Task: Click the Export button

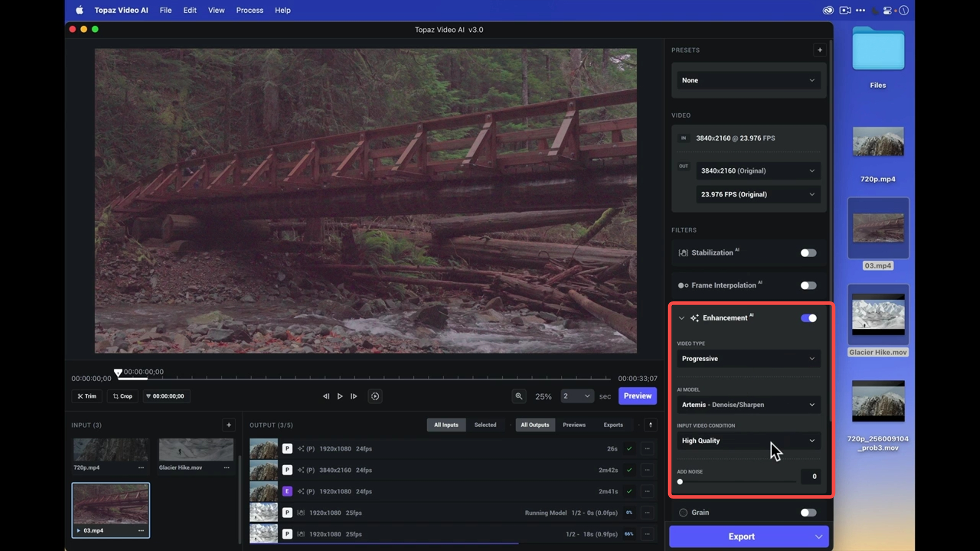Action: click(x=741, y=537)
